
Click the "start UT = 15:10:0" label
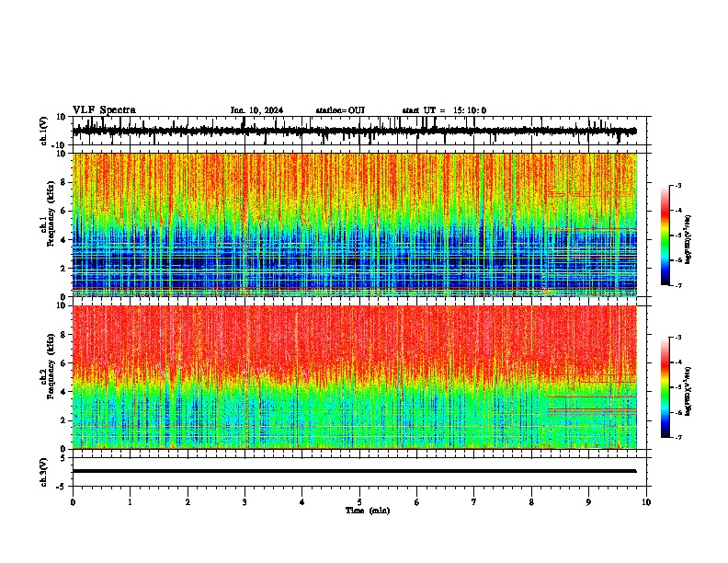(x=444, y=110)
